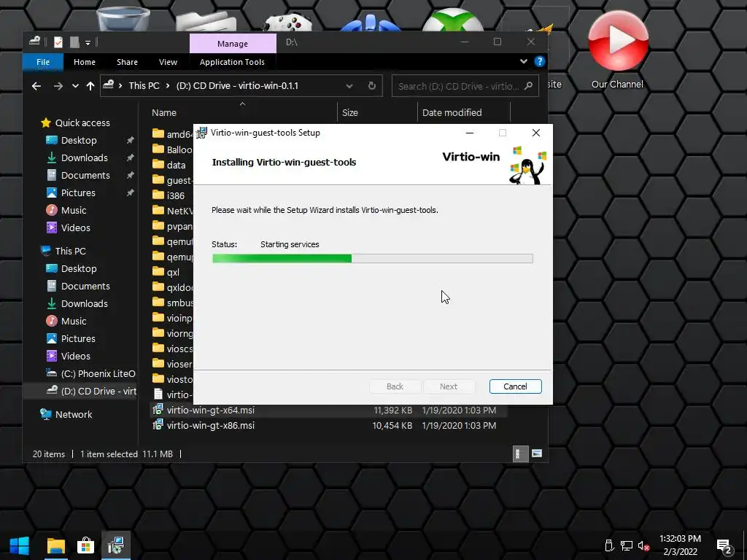Open the Windows Start menu
Screen dimensions: 747x560
point(20,545)
